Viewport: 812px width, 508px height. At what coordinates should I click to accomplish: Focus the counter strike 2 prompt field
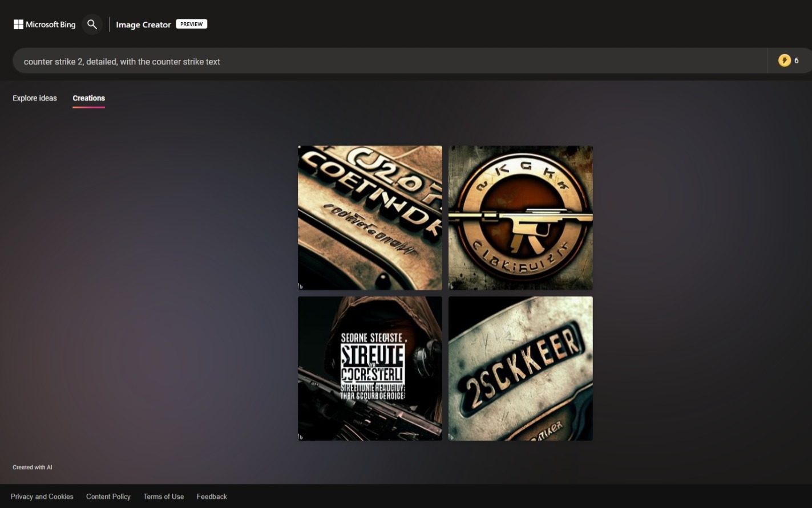388,62
